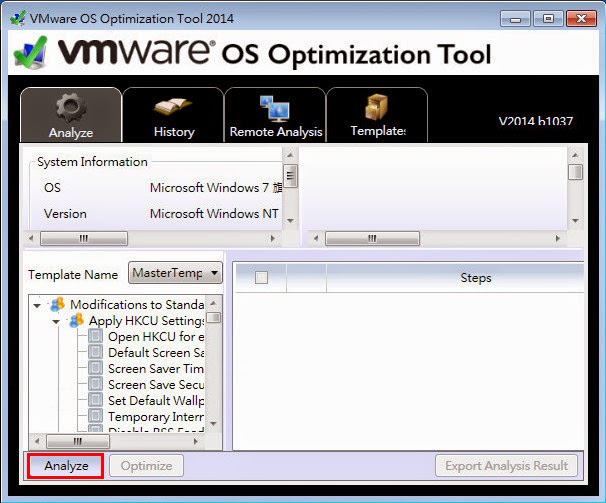Switch to the Remote Analysis tab
The image size is (606, 503).
275,115
